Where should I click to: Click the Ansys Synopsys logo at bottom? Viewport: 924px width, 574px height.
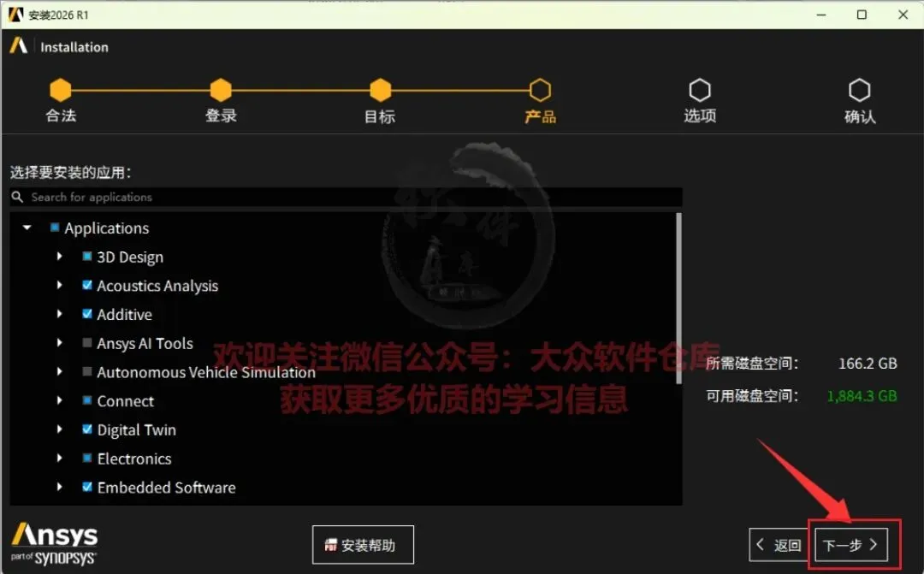click(x=54, y=543)
